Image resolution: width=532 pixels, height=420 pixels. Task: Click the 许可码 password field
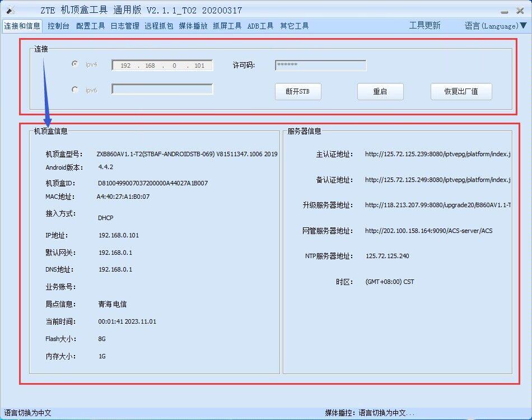pos(321,65)
